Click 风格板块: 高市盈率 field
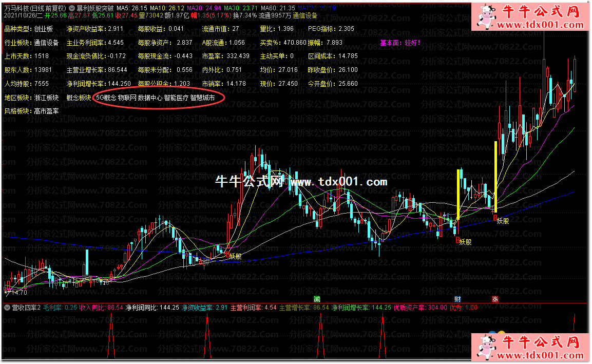Viewport: 592px width, 364px height. pos(32,111)
